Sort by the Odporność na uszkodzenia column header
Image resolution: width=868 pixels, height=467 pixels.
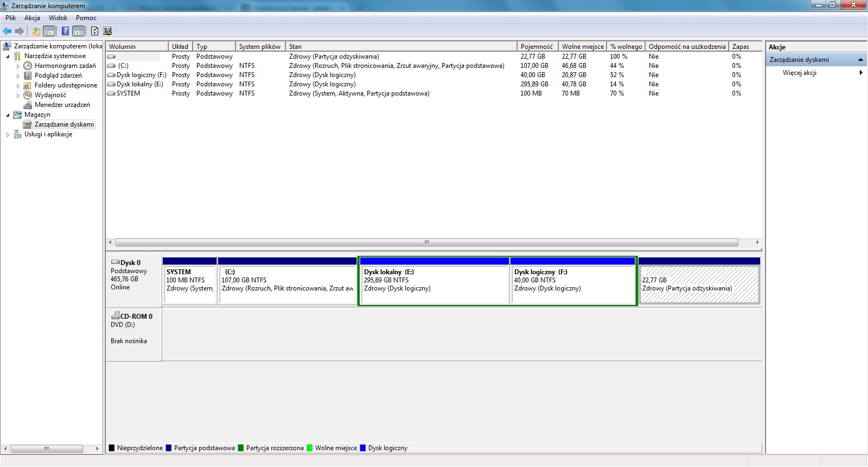click(687, 47)
